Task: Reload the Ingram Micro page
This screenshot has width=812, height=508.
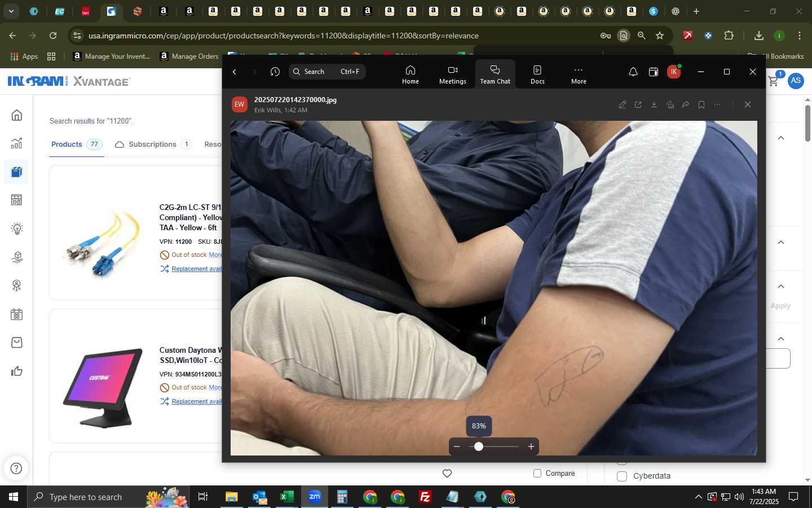Action: pyautogui.click(x=53, y=36)
